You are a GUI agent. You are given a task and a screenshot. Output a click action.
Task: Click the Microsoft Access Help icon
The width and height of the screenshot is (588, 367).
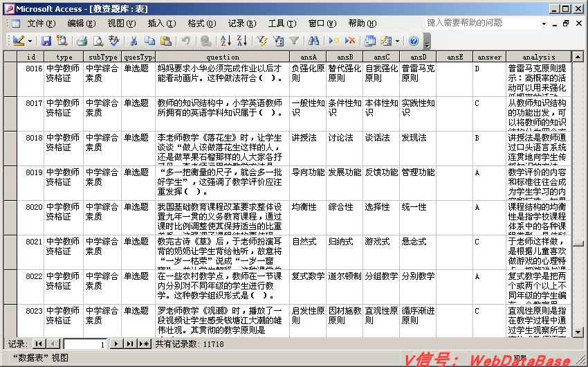click(x=413, y=41)
